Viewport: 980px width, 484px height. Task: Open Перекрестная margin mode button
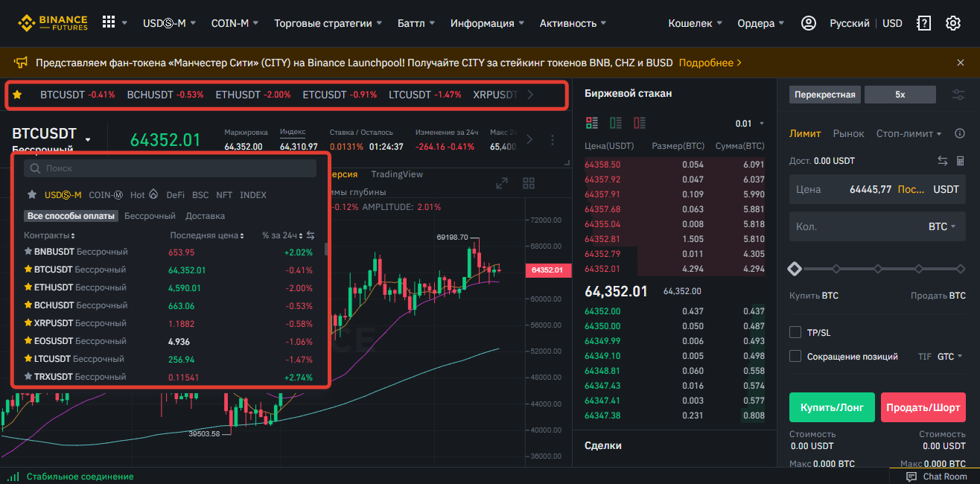coord(825,95)
